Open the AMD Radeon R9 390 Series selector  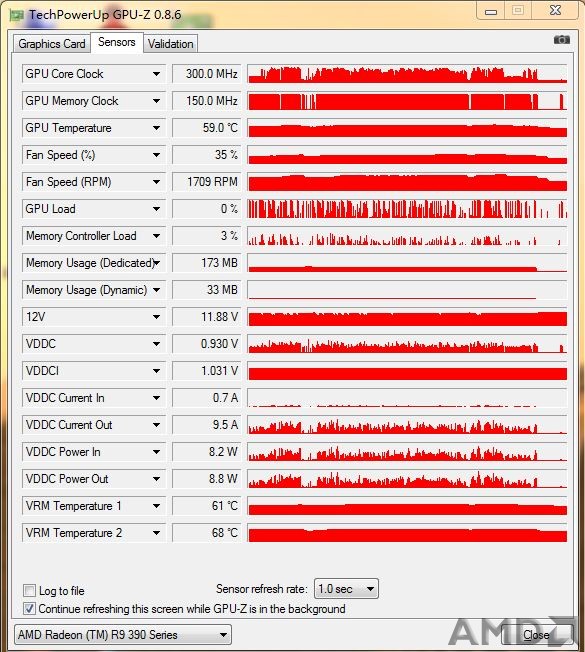[123, 635]
